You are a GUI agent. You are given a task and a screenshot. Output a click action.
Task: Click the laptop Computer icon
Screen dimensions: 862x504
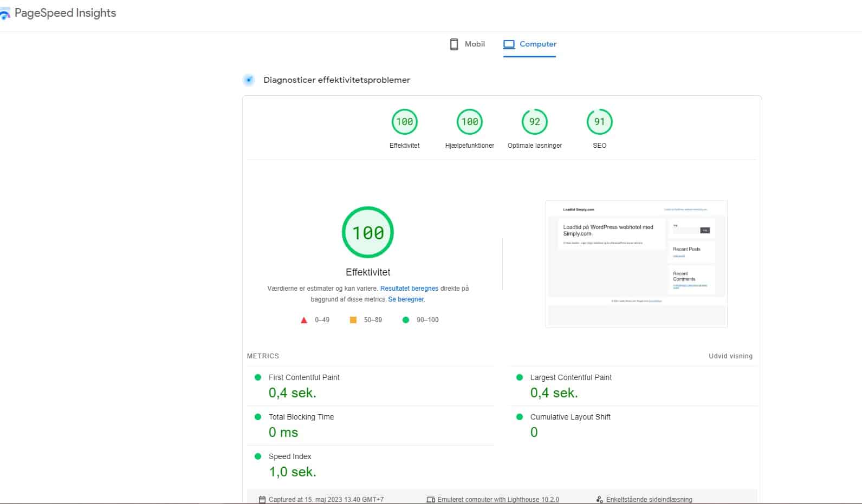coord(509,44)
